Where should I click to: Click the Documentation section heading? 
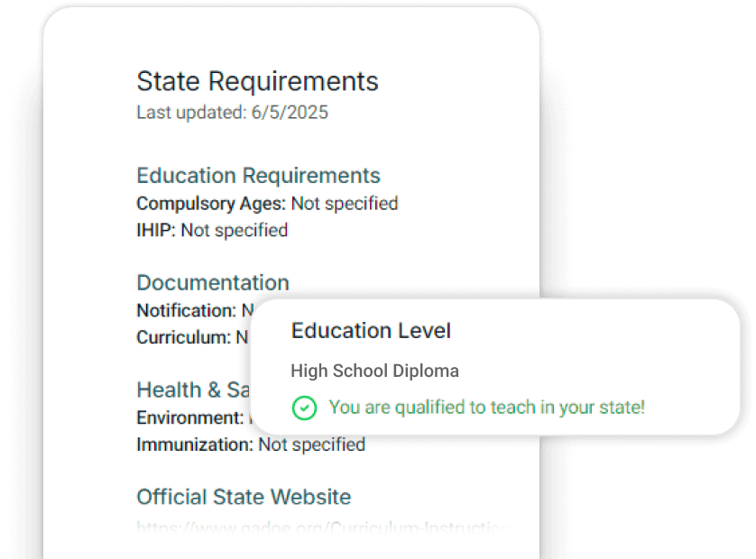coord(213,282)
